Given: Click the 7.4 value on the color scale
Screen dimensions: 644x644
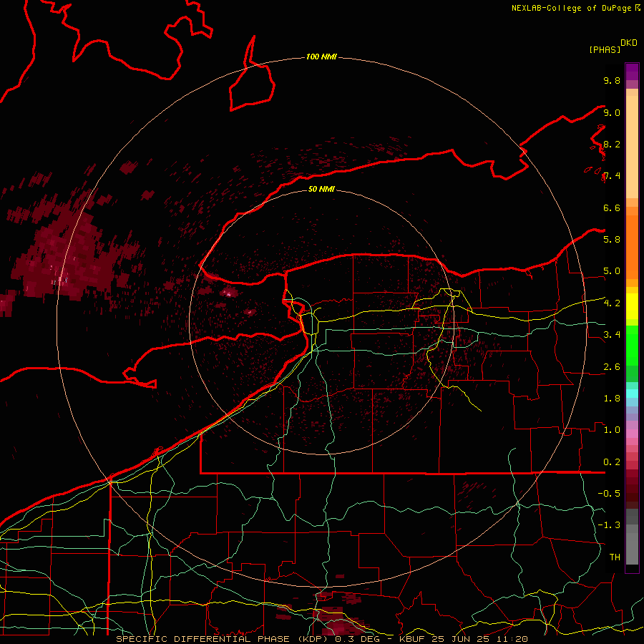Looking at the screenshot, I should 612,176.
